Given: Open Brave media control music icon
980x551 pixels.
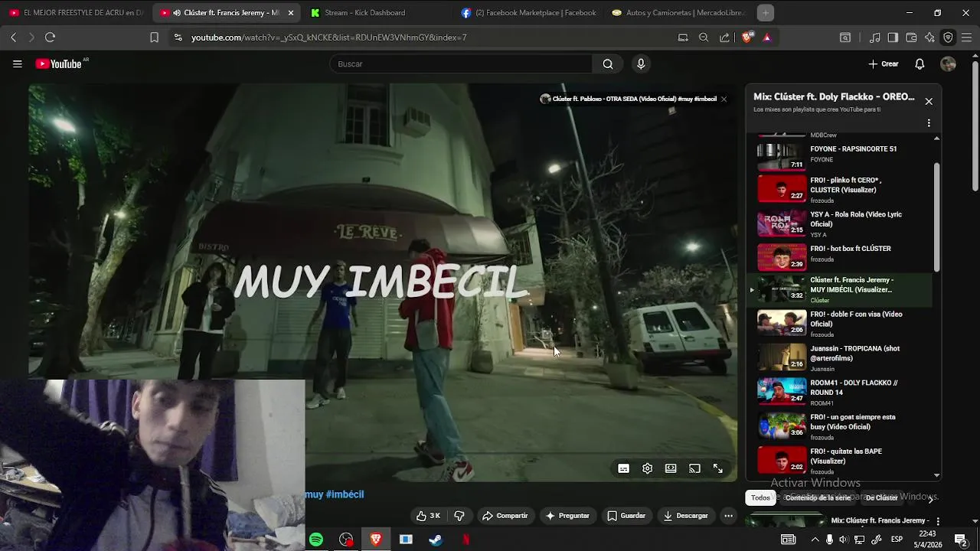Looking at the screenshot, I should (874, 37).
